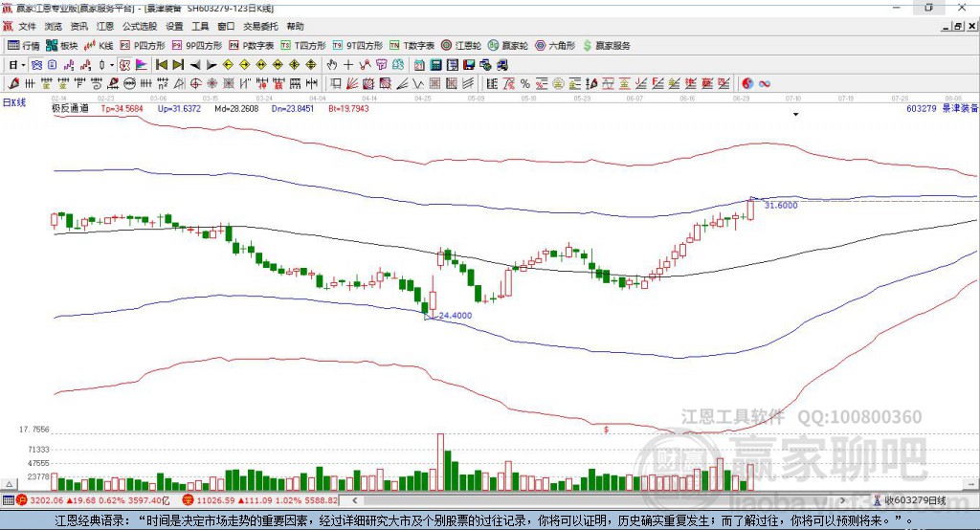Click the 极反通道 indicator name
Screen dimensions: 980x530
(x=70, y=108)
